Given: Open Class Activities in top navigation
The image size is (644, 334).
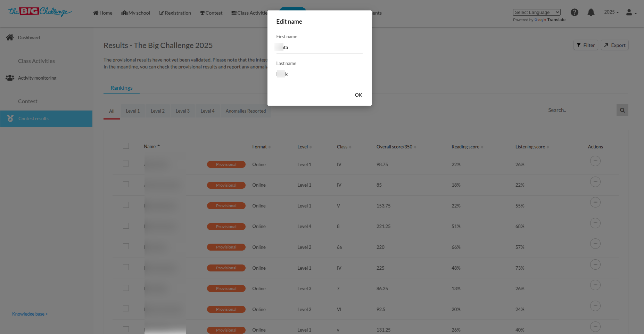Looking at the screenshot, I should (x=249, y=13).
